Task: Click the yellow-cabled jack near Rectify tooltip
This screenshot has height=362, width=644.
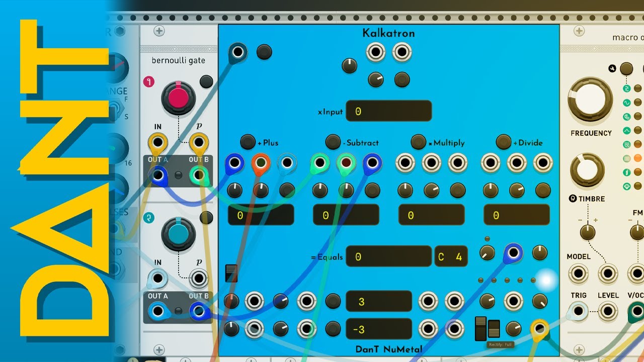Action: (x=540, y=328)
